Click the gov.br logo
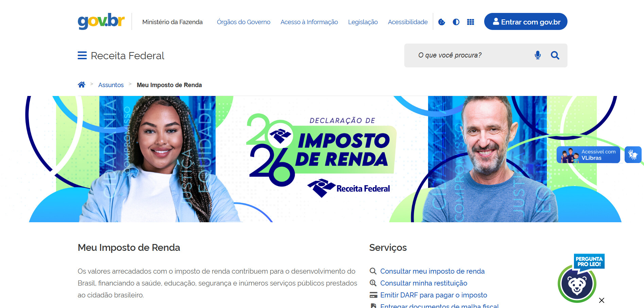The height and width of the screenshot is (308, 644). (x=101, y=21)
